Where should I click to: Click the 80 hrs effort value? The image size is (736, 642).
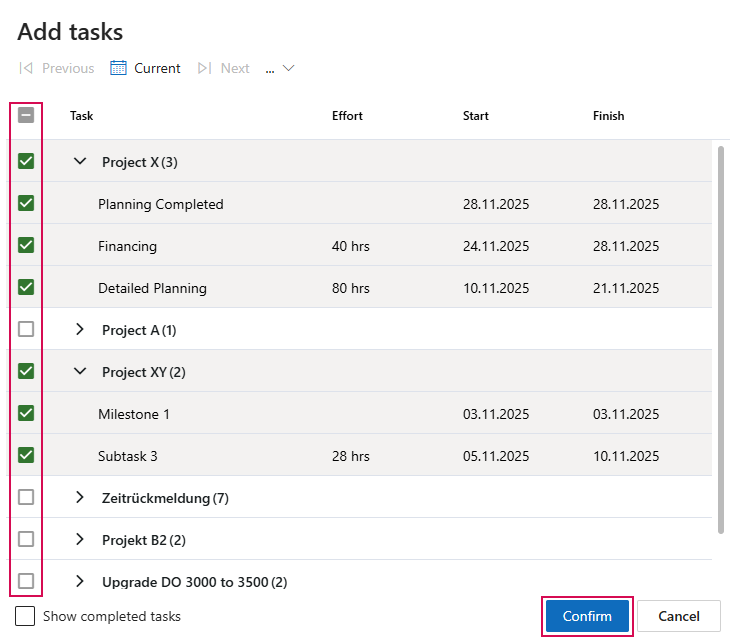click(x=351, y=288)
